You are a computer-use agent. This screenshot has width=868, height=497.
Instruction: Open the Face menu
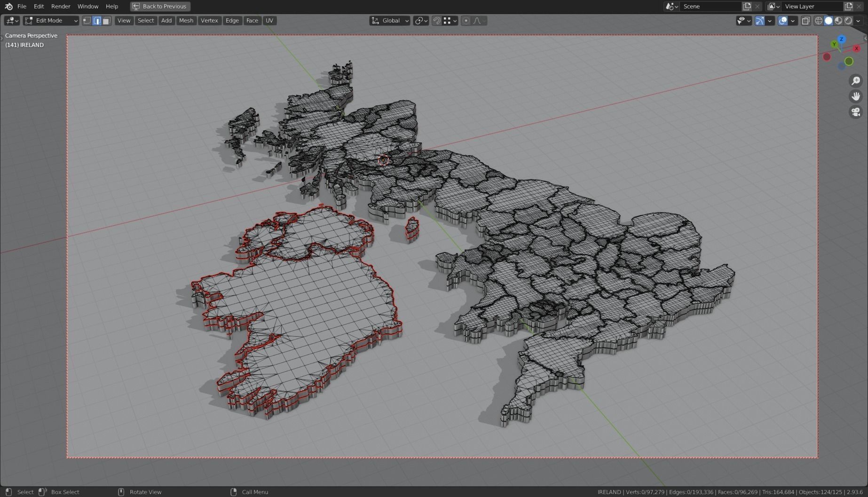[252, 20]
